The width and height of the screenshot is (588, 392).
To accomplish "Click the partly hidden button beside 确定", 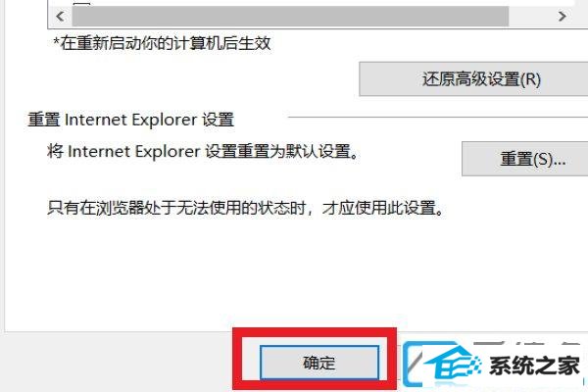I will click(x=412, y=363).
